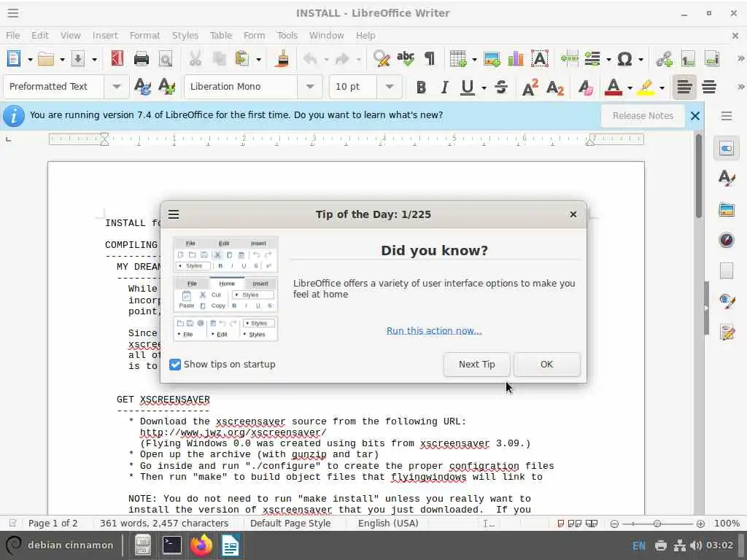Apply Superscript formatting
The width and height of the screenshot is (747, 560).
pyautogui.click(x=530, y=87)
